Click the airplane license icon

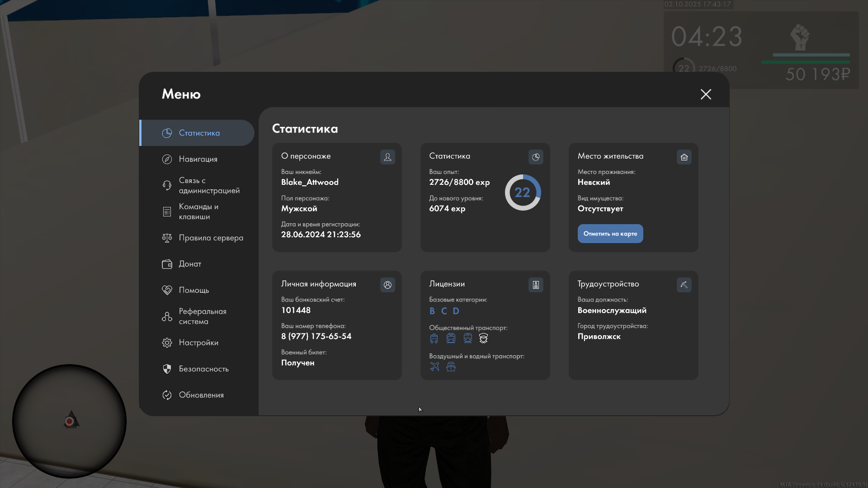click(434, 366)
